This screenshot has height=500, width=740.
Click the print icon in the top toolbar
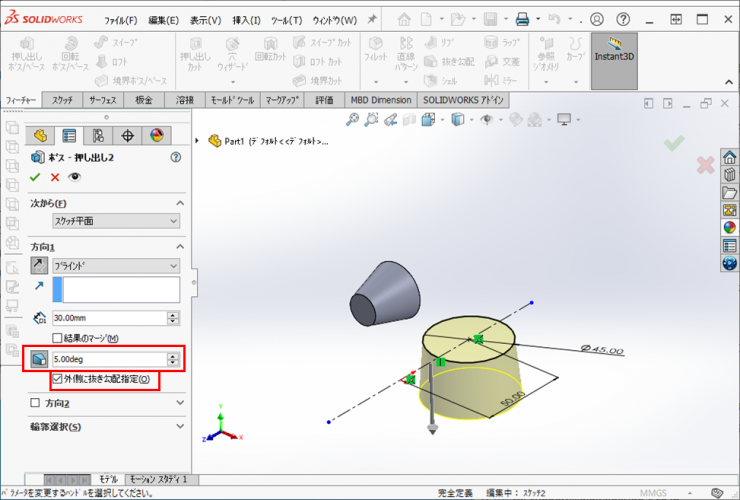(522, 19)
